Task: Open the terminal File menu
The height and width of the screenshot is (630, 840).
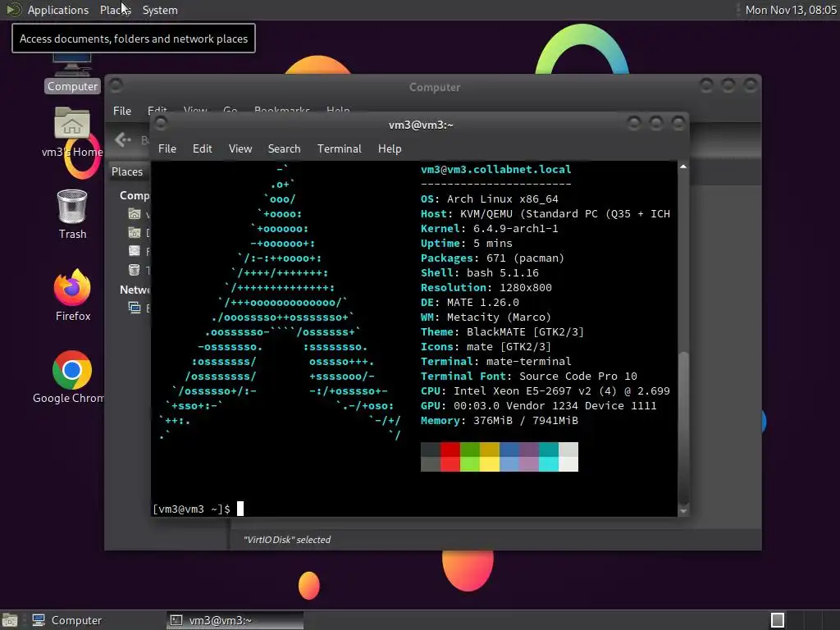Action: (167, 148)
